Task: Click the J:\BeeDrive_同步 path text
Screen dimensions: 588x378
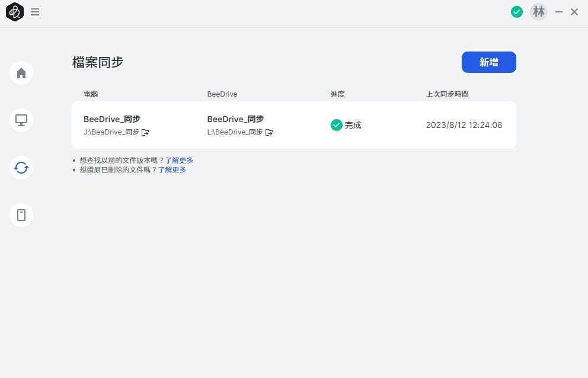Action: (x=111, y=132)
